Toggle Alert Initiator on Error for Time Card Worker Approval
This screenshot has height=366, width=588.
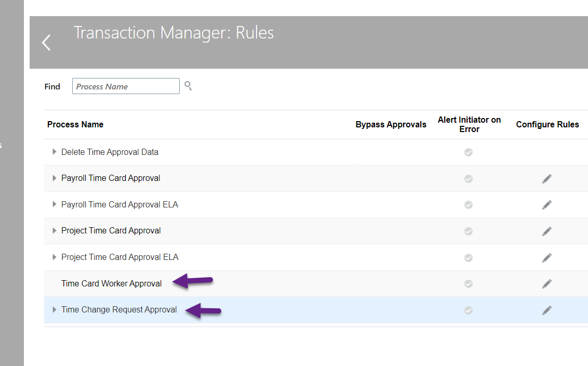[468, 283]
